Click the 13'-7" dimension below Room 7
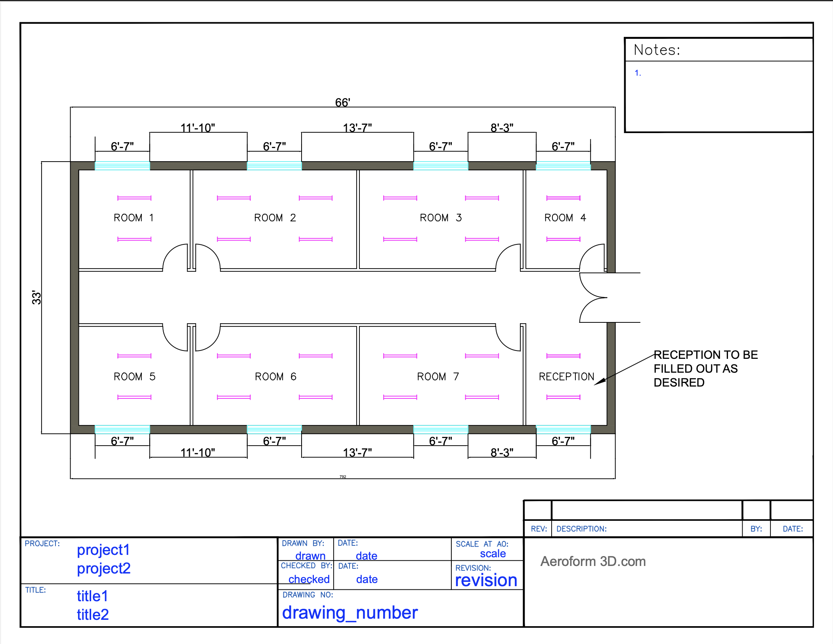Viewport: 833px width, 644px height. pyautogui.click(x=357, y=452)
